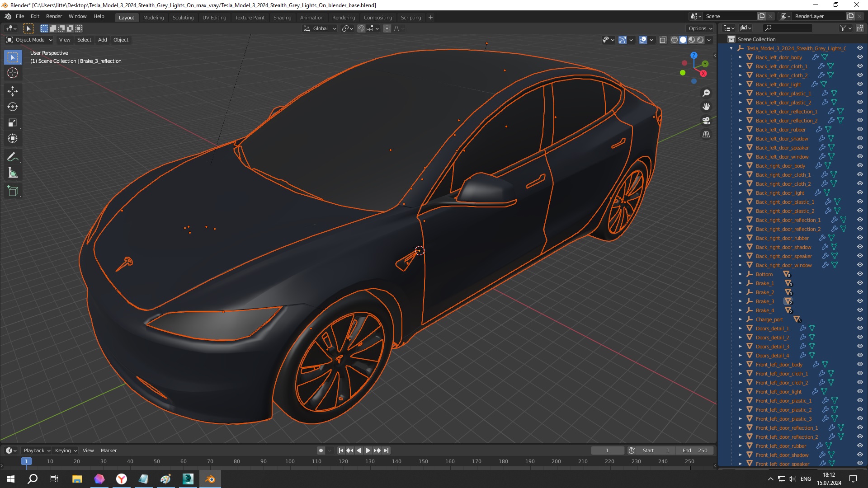Click the Blender logo menu icon

coord(8,16)
